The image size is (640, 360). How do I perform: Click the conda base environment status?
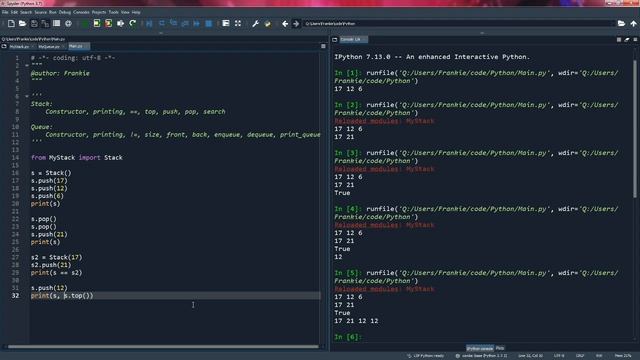(482, 356)
